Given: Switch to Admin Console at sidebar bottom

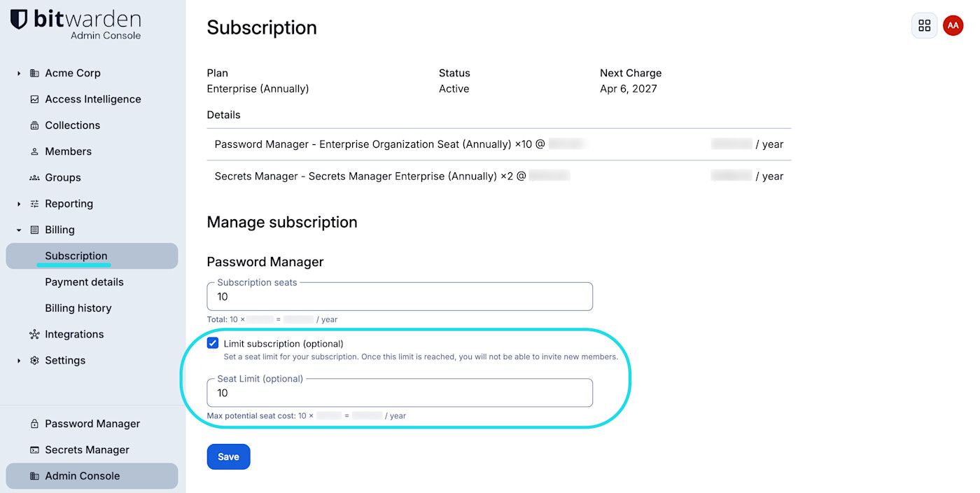Looking at the screenshot, I should 82,476.
